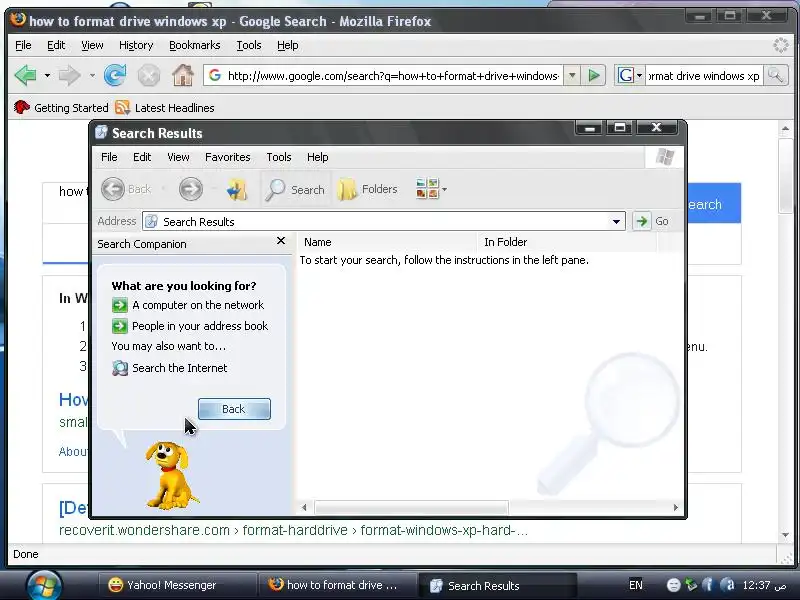The width and height of the screenshot is (800, 600).
Task: Click the Back button in Search Companion
Action: coord(234,409)
